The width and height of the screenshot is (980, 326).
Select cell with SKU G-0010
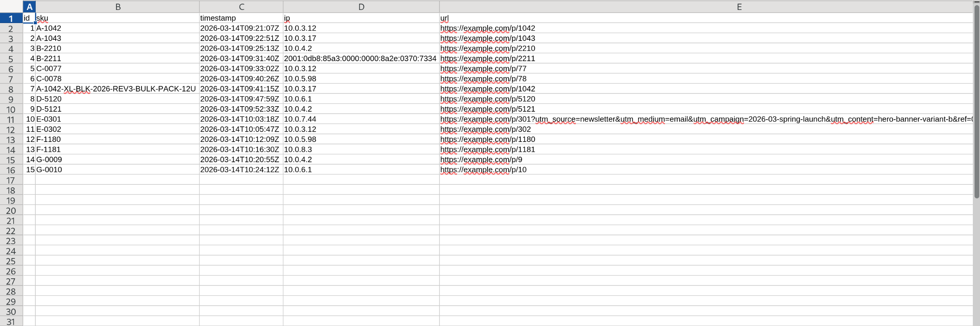[x=117, y=169]
